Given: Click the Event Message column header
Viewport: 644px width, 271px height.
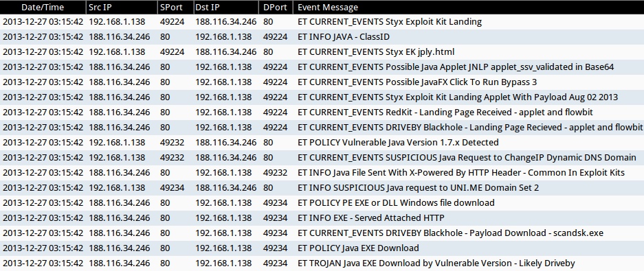Looking at the screenshot, I should tap(469, 8).
